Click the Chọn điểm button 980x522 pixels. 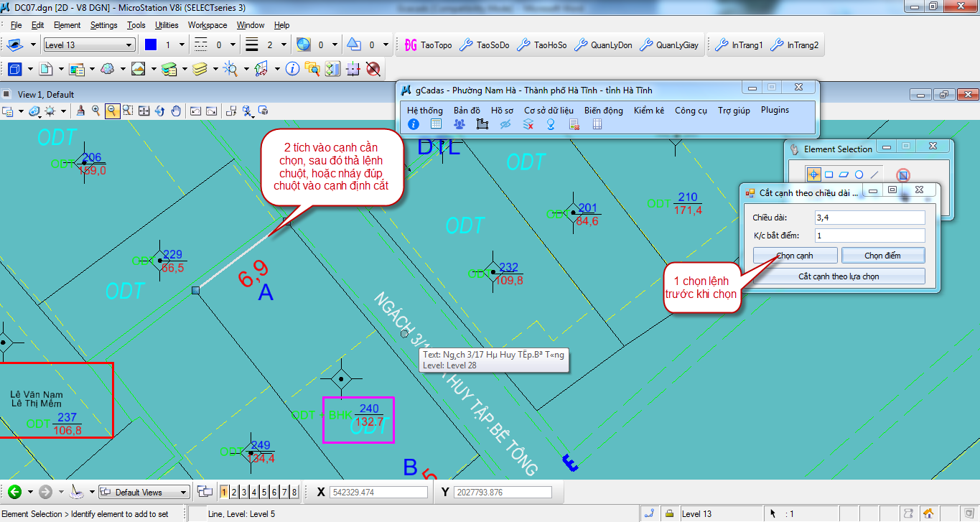(x=882, y=255)
